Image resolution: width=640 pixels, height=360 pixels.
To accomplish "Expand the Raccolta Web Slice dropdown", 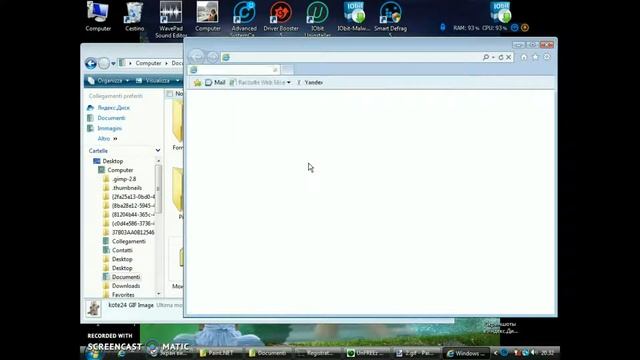I will [289, 83].
